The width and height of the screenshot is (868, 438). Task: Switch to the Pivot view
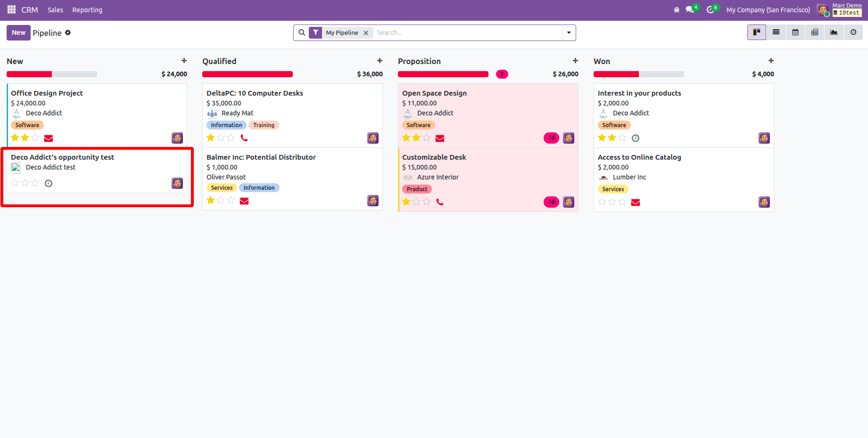(x=814, y=32)
